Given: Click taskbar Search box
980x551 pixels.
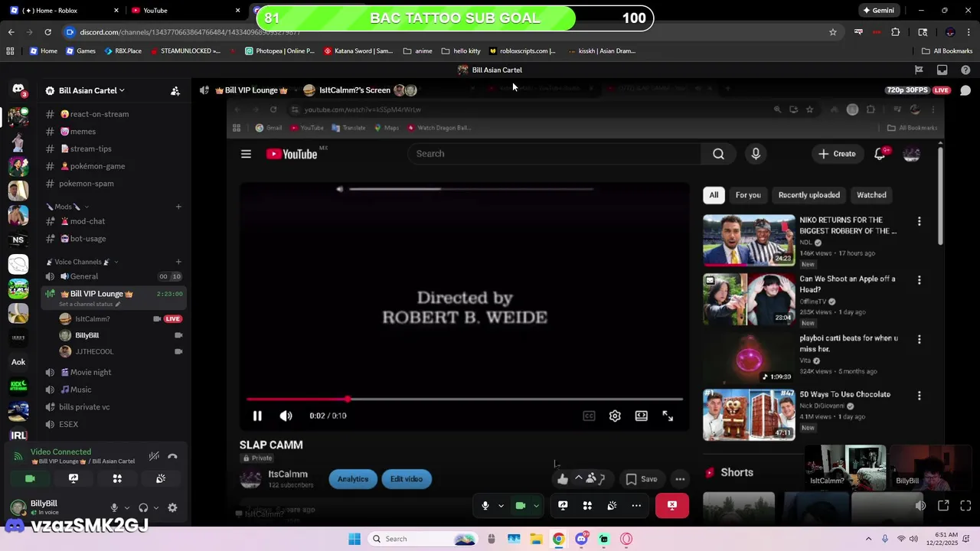Looking at the screenshot, I should click(423, 539).
